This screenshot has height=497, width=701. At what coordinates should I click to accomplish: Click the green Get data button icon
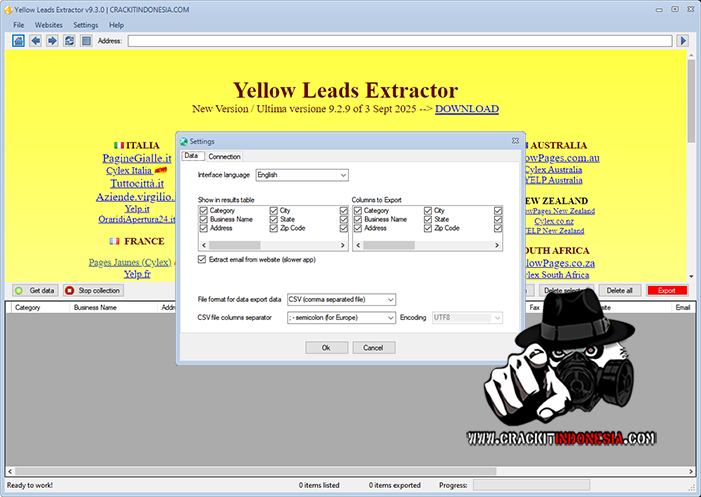click(x=19, y=290)
